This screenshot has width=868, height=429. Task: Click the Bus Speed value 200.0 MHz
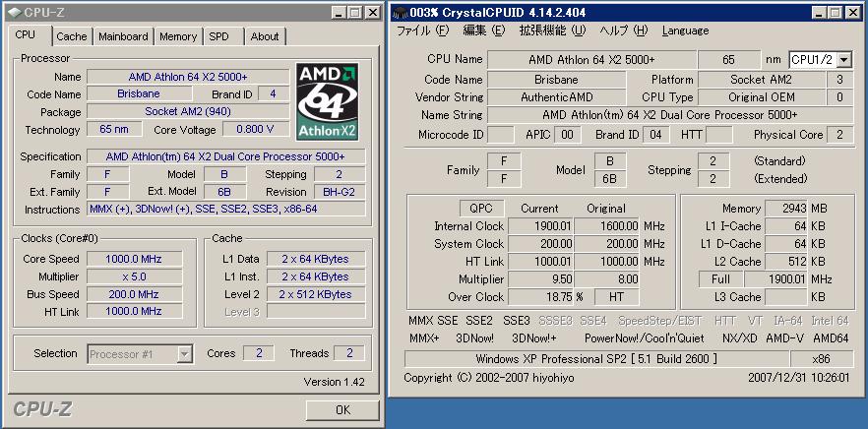click(135, 294)
